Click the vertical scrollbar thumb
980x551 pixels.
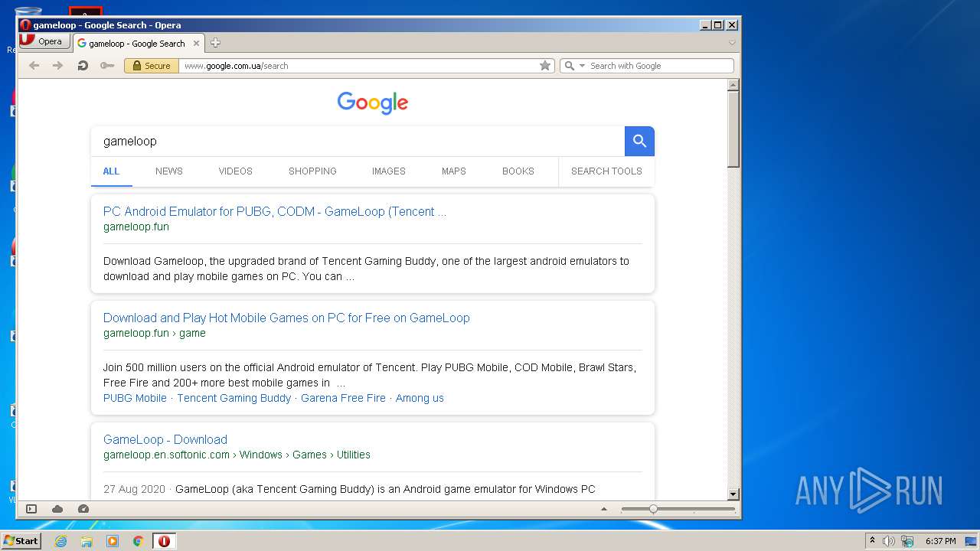pos(733,129)
